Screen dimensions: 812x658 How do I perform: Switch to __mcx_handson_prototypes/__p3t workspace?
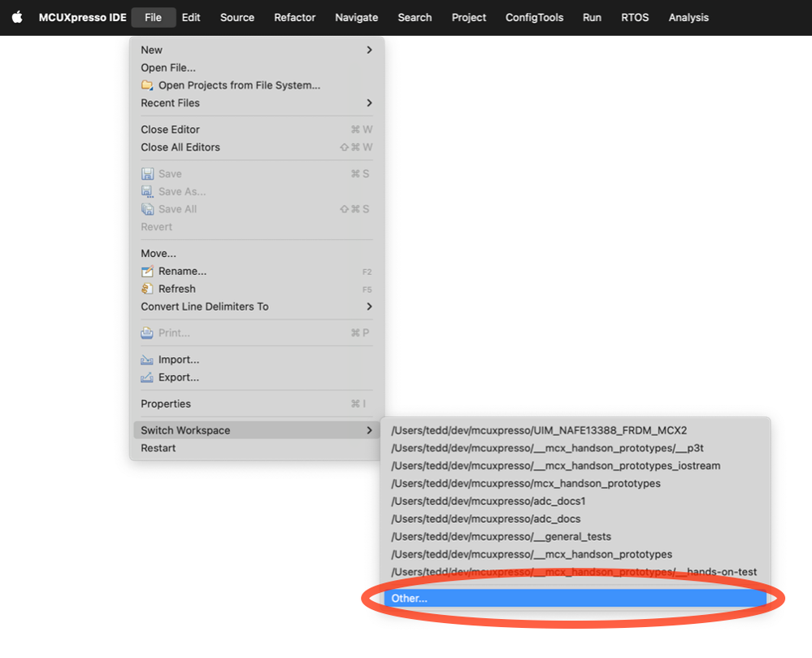point(575,447)
